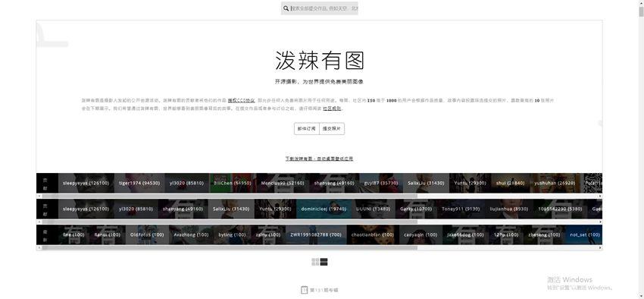This screenshot has width=644, height=299.
Task: Open new user chaotianbian (100)
Action: [373, 234]
